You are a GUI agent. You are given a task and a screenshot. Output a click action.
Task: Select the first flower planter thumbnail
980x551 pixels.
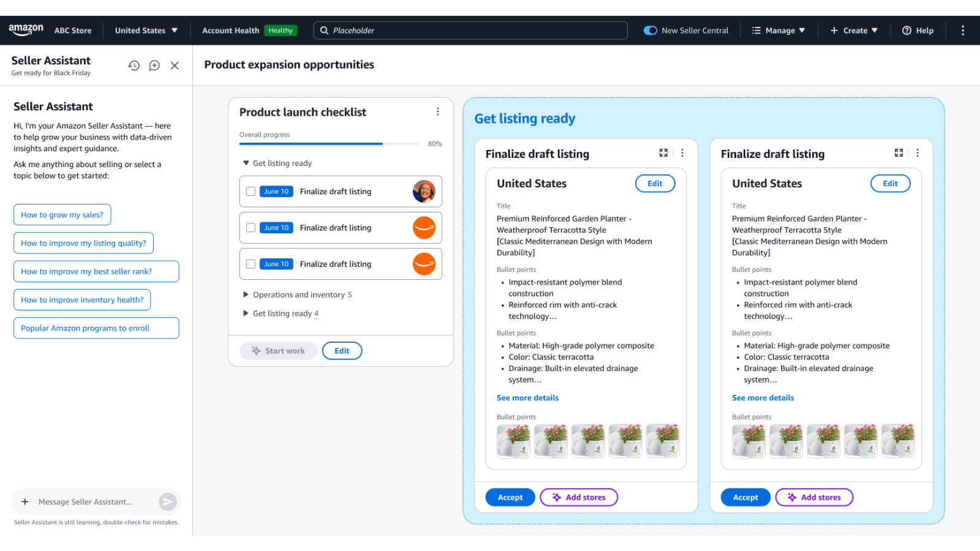click(x=513, y=440)
